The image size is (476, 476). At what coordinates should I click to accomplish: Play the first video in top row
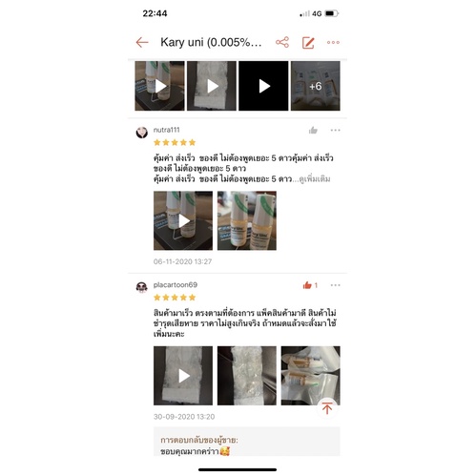tap(159, 86)
